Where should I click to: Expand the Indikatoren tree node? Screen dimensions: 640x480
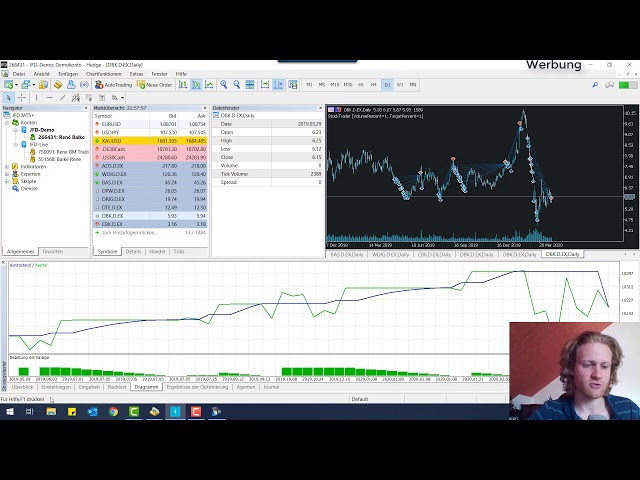(5, 167)
